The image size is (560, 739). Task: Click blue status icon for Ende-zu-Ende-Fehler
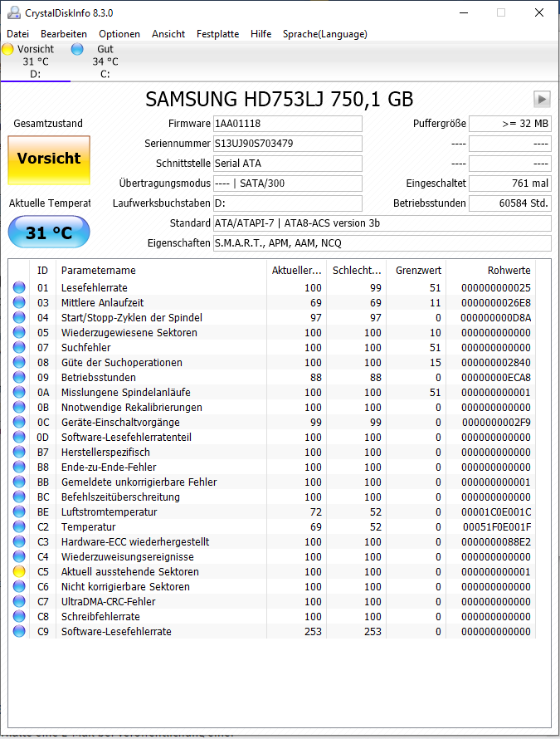(x=19, y=467)
